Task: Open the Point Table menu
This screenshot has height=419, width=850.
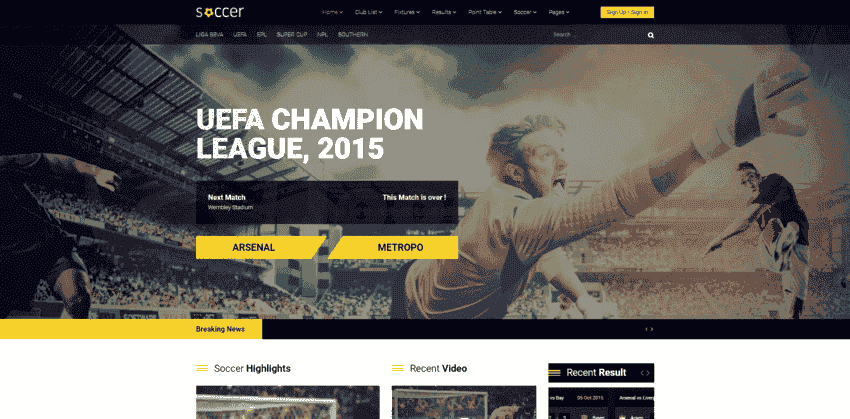Action: coord(485,12)
